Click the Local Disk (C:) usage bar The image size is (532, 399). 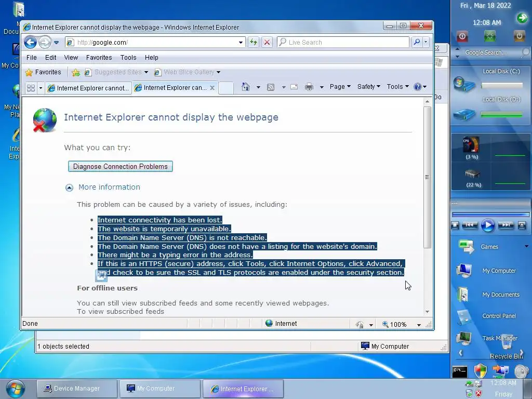[x=502, y=86]
